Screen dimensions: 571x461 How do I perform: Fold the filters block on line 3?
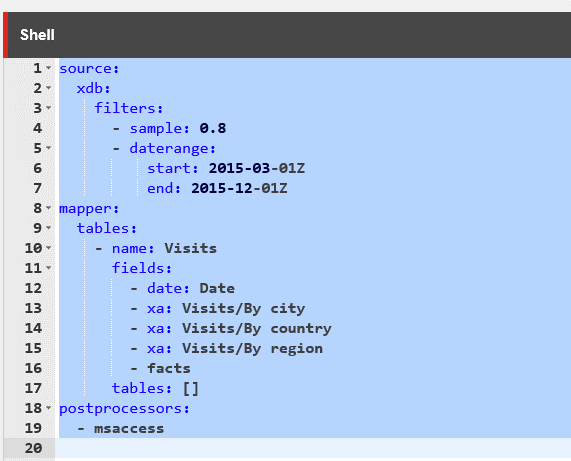tap(48, 108)
